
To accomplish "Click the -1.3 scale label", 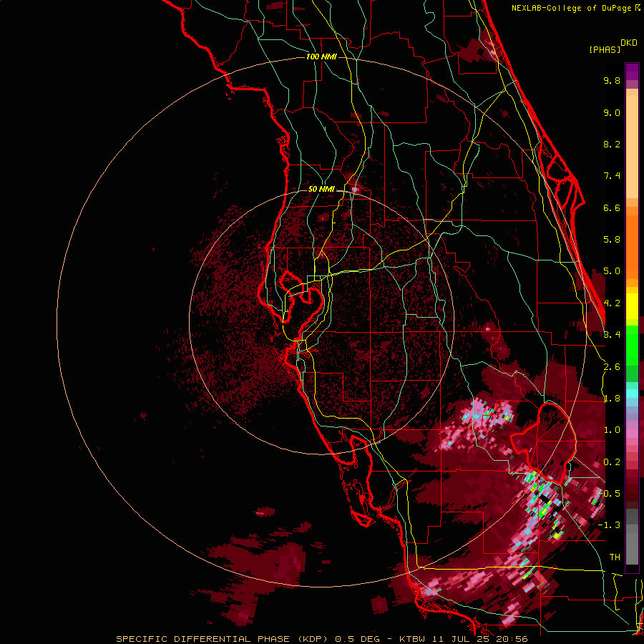I will point(609,525).
